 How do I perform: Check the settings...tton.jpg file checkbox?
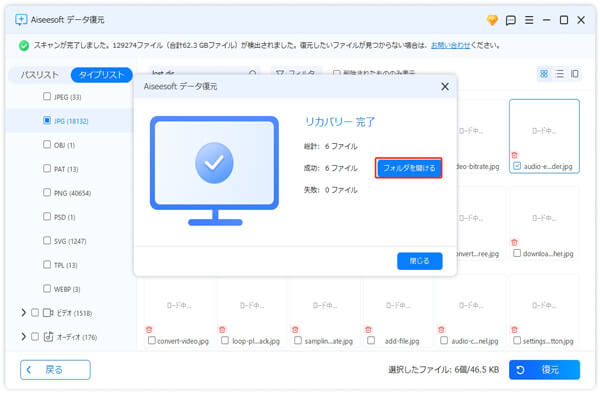[x=517, y=340]
